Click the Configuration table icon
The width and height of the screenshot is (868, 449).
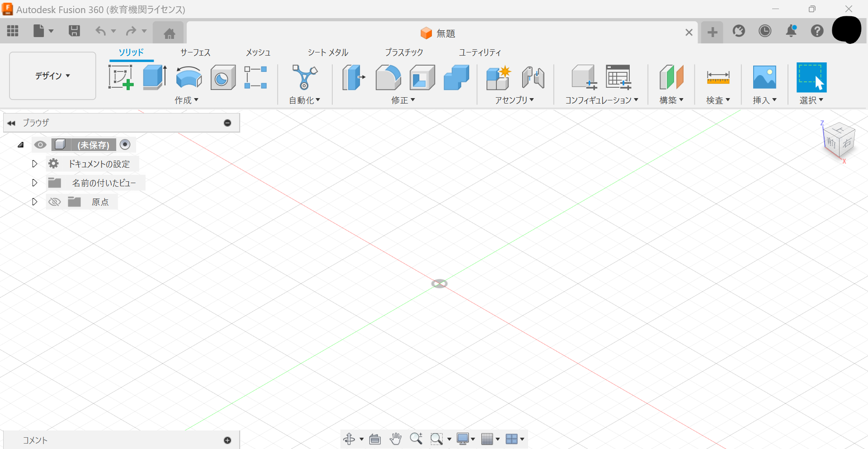point(618,77)
